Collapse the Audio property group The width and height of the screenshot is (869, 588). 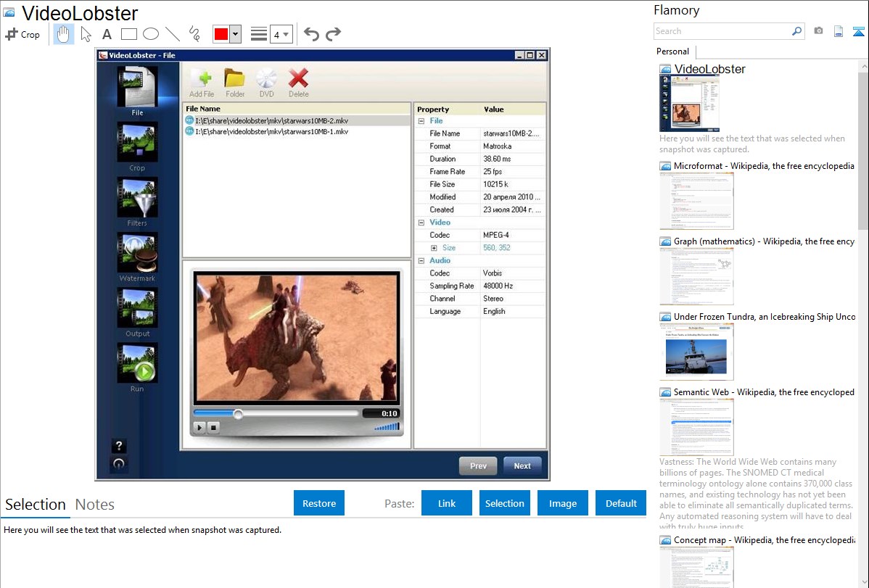[x=421, y=260]
